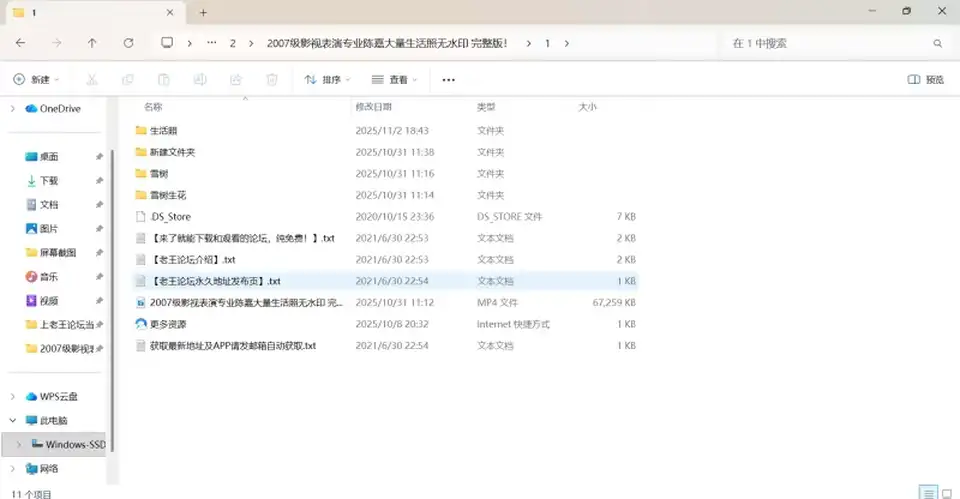Go back to previous folder
960x499 pixels.
click(x=20, y=43)
